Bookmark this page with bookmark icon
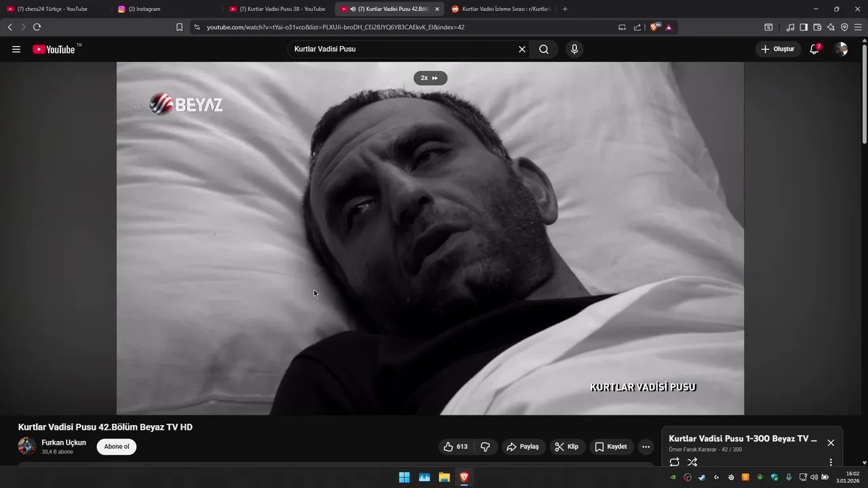868x488 pixels. click(x=179, y=27)
